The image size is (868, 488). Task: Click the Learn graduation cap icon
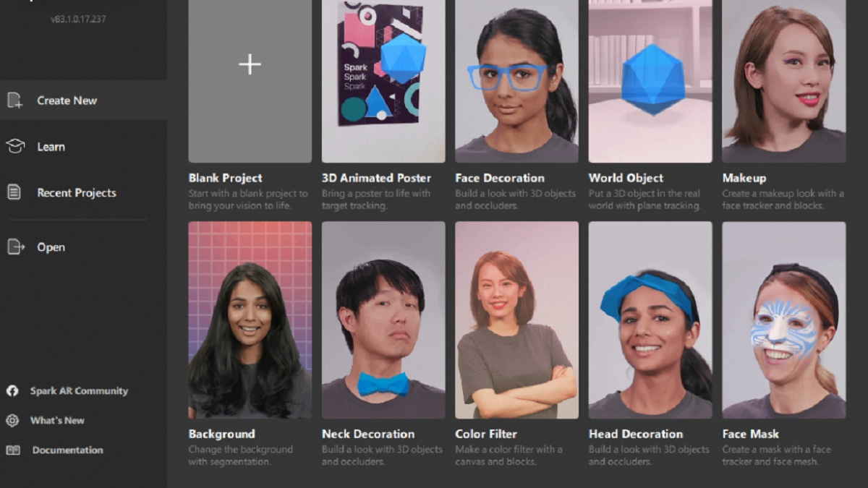coord(14,147)
